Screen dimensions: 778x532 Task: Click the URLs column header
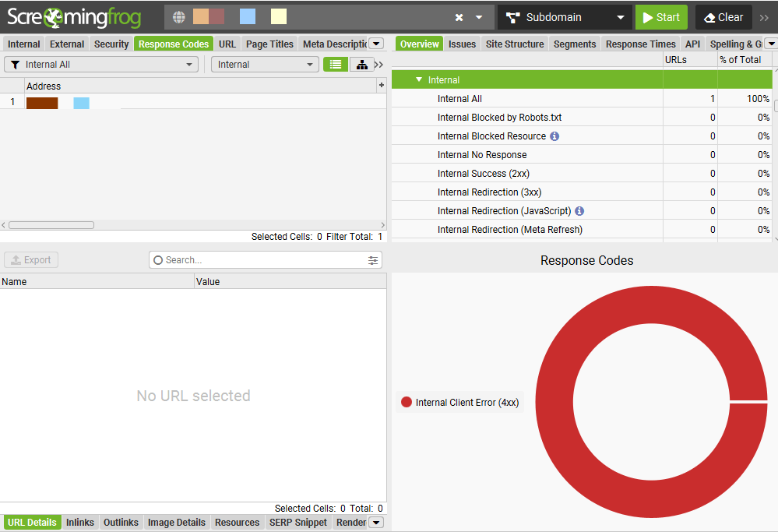point(690,59)
